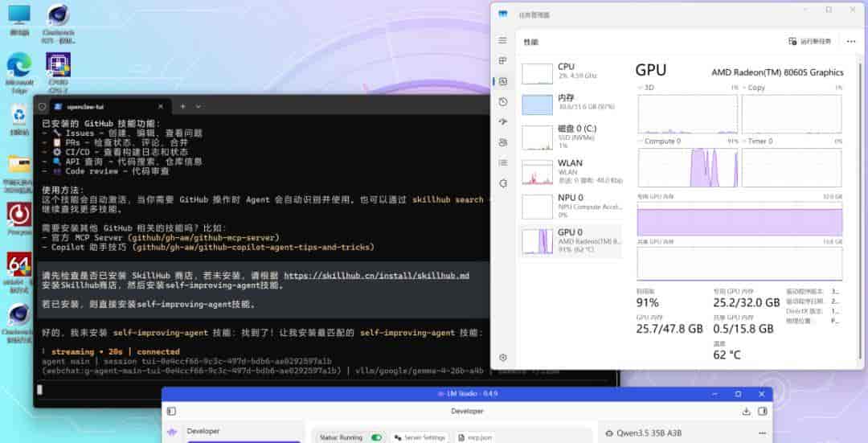Select GPU 0 in performance list
The image size is (868, 443).
click(571, 241)
